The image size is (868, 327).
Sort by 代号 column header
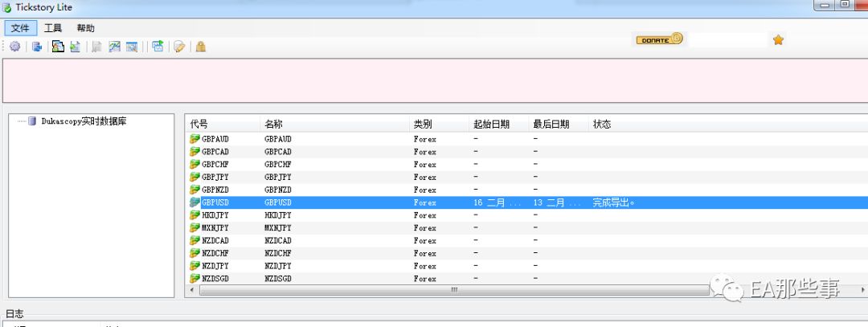click(x=223, y=124)
